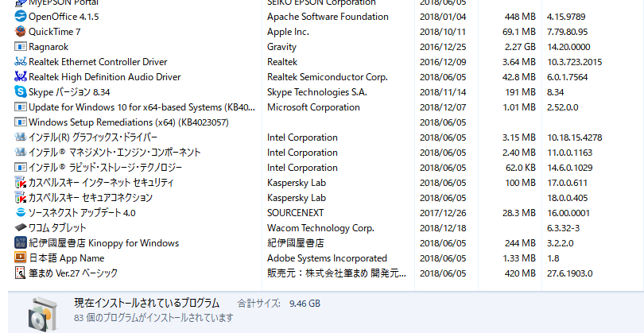Click install date 2018/11/14
The height and width of the screenshot is (333, 644).
tap(443, 92)
